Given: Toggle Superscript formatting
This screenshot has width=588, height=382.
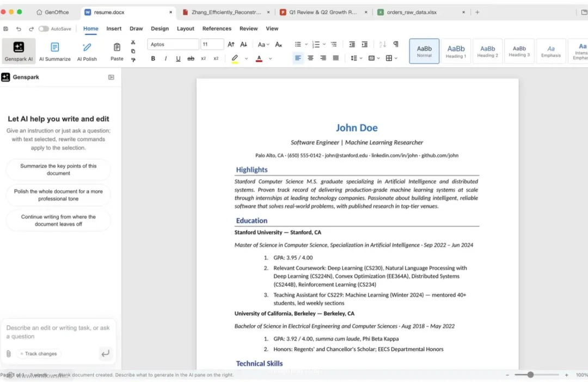Looking at the screenshot, I should click(216, 58).
